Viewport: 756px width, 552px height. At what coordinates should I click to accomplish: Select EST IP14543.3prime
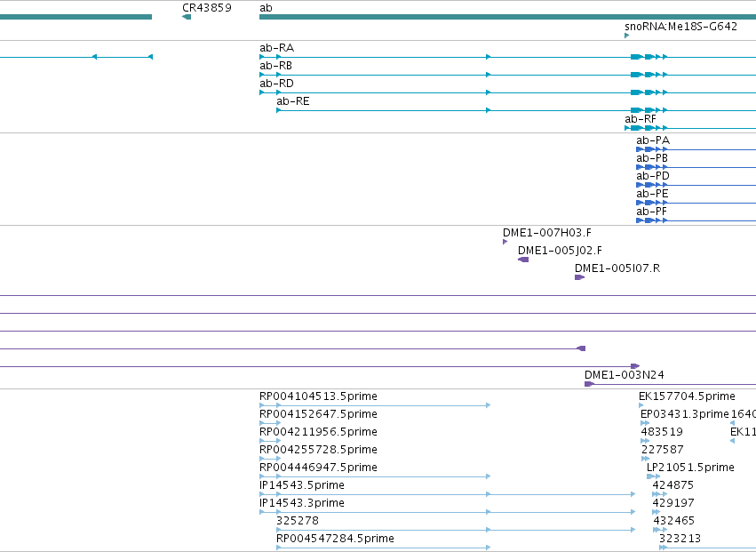(x=302, y=503)
